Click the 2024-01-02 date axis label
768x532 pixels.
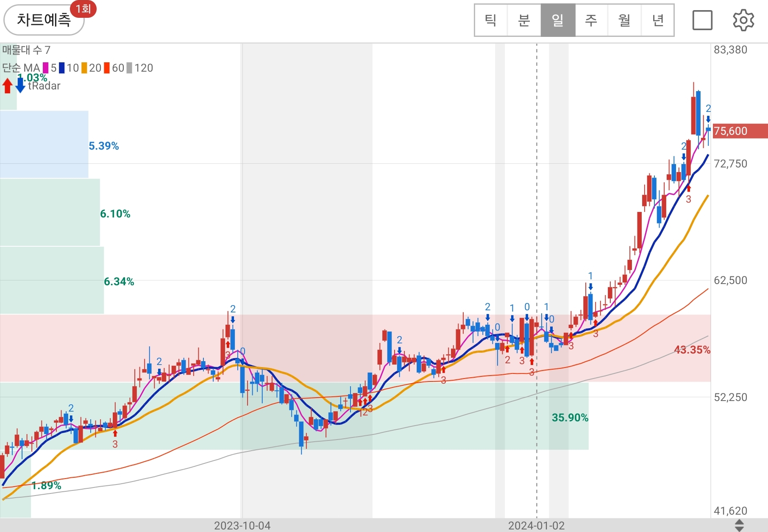537,526
